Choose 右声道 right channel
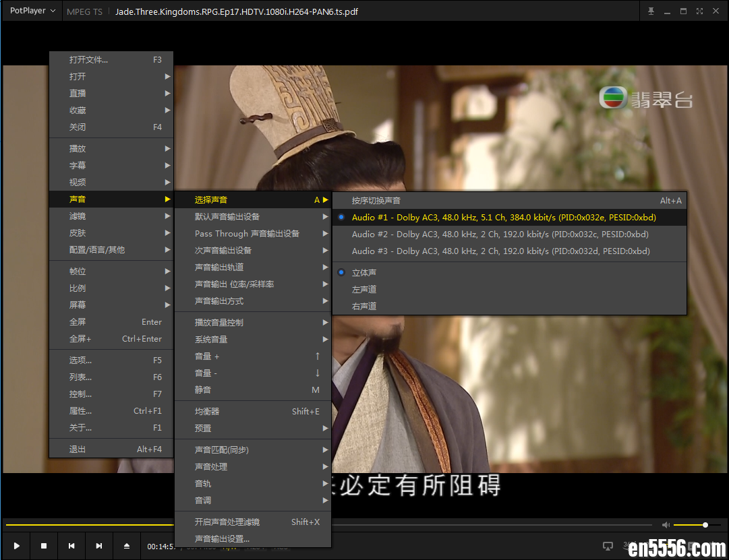Screen dimensions: 729x560 coord(510,306)
